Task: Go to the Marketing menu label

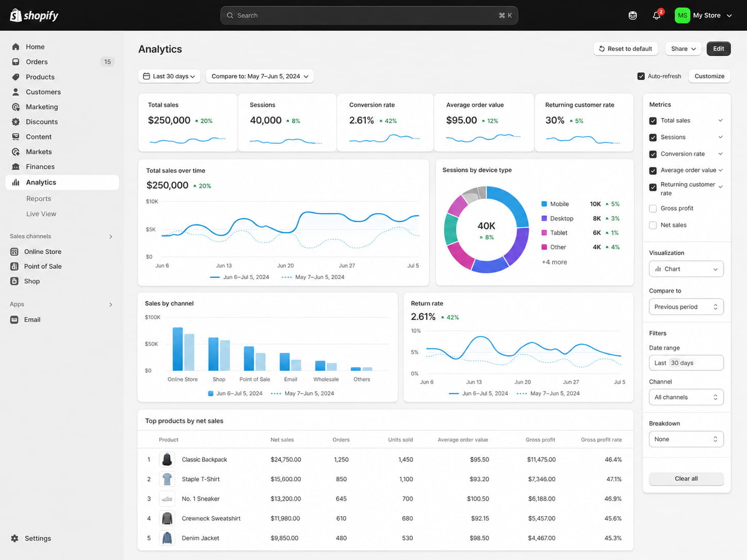Action: coord(42,107)
